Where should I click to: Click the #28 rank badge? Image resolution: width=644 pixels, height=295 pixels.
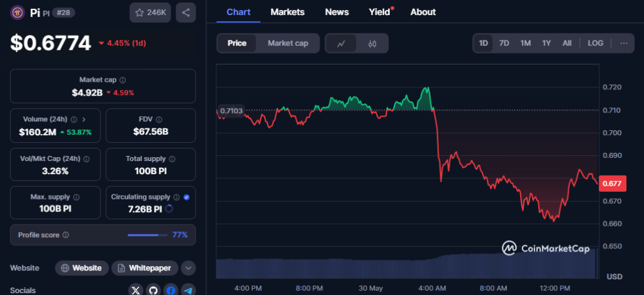[64, 13]
